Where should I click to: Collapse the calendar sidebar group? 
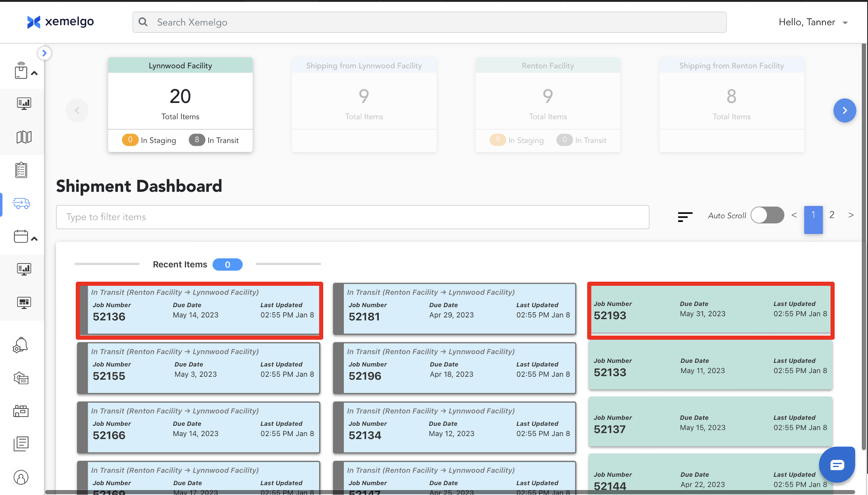[x=35, y=238]
